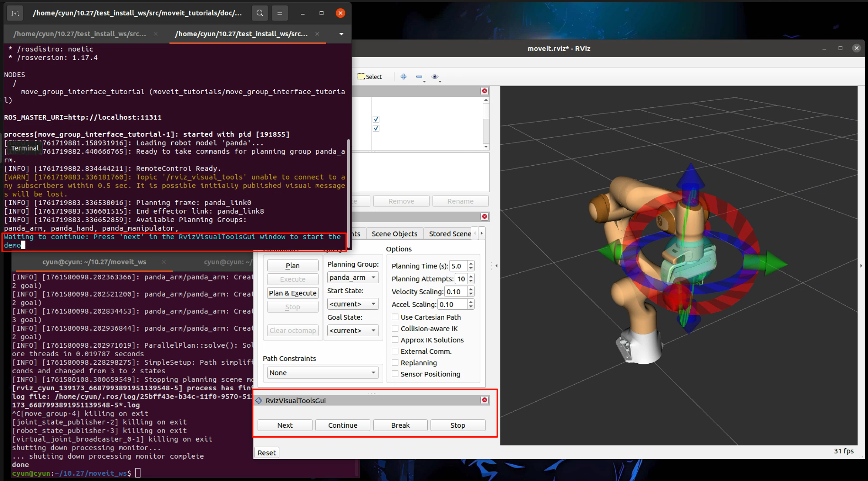Image resolution: width=868 pixels, height=481 pixels.
Task: Check the Replanning option
Action: click(395, 363)
